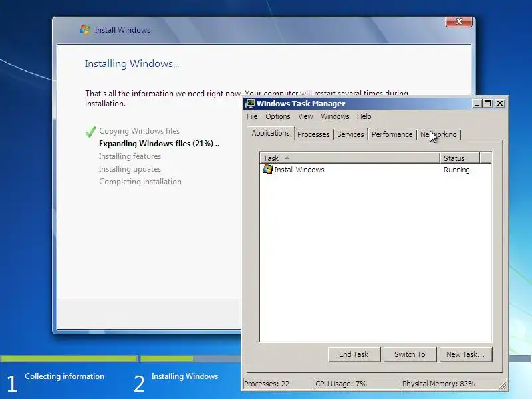Sort by the Task column header
Screen dimensions: 532x399
[x=350, y=158]
